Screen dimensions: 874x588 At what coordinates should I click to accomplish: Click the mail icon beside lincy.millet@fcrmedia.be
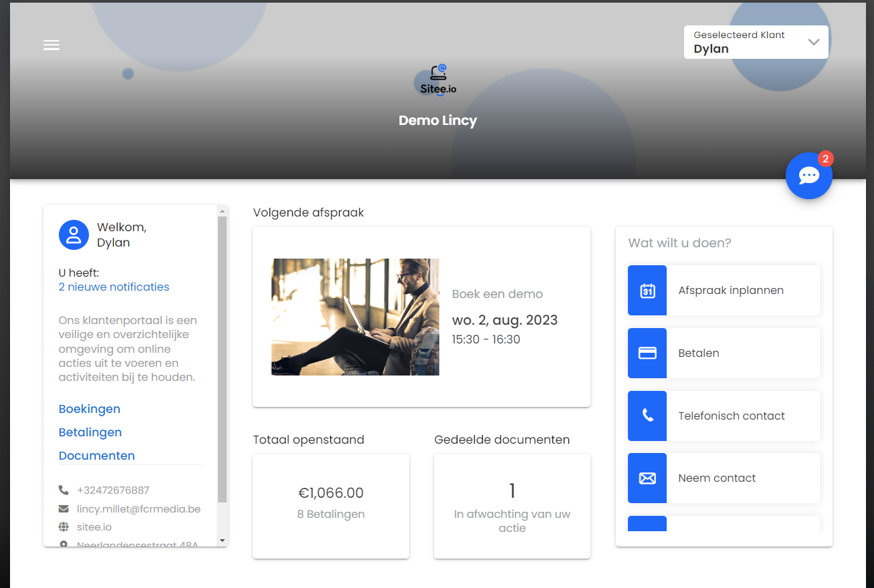64,509
